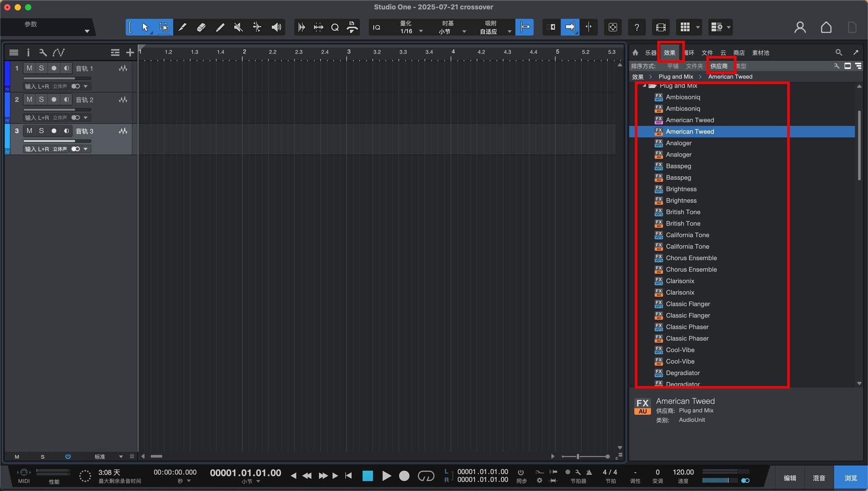Click the 120.00 tempo field

point(683,472)
